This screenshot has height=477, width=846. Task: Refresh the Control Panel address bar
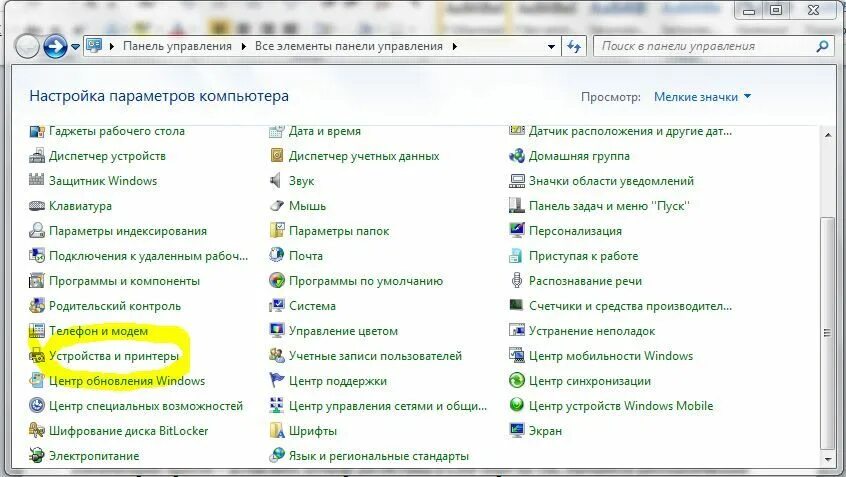click(574, 47)
